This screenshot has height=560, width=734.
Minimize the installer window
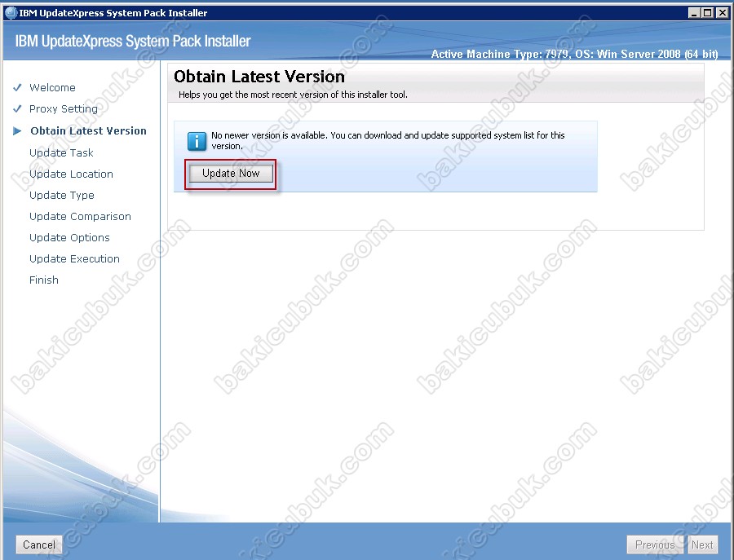point(695,13)
